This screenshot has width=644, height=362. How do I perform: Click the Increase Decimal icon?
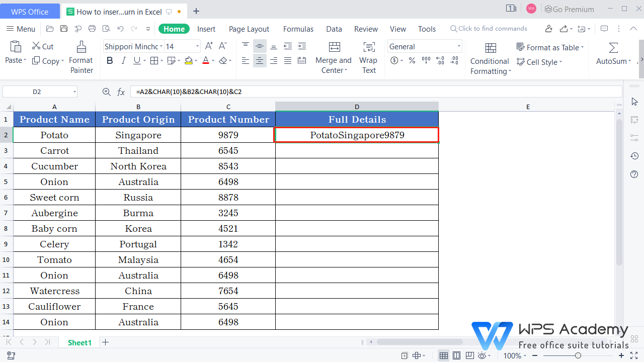[440, 60]
